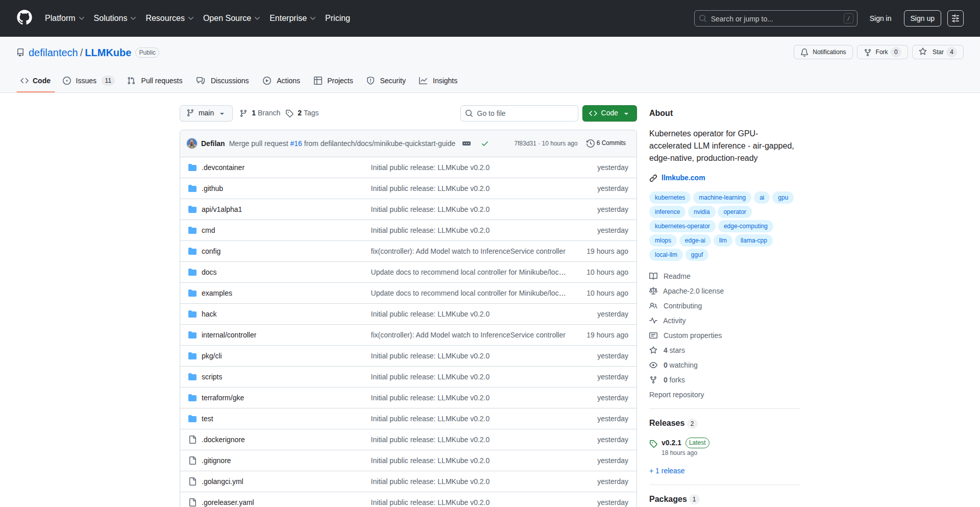Open the main branch dropdown
This screenshot has height=507, width=980.
pyautogui.click(x=206, y=113)
